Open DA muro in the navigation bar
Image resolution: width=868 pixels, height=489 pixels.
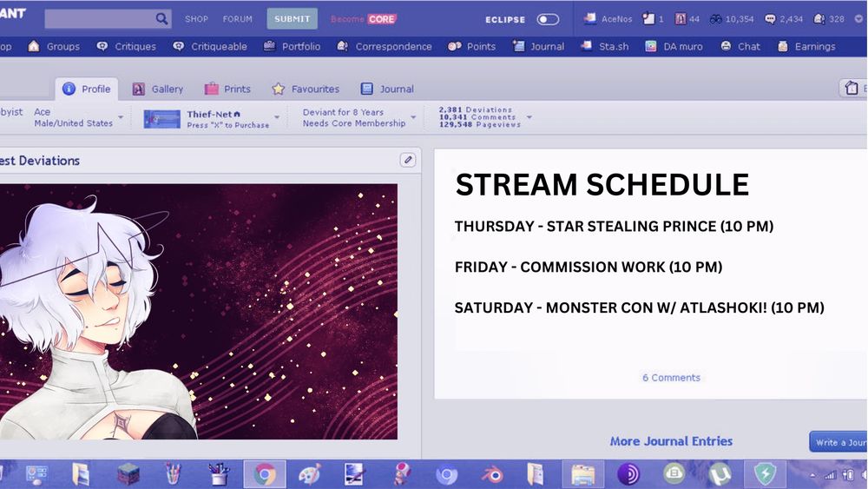(674, 47)
